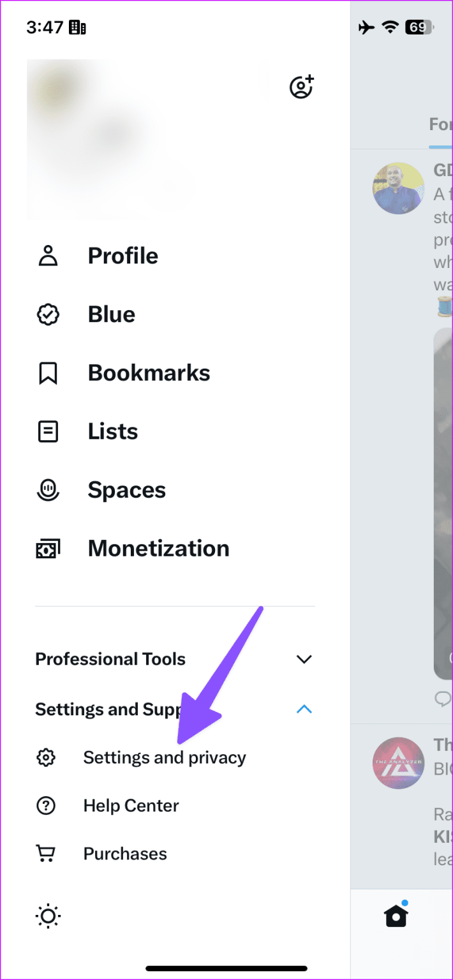
Task: Switch to the For You feed tab
Action: [440, 124]
